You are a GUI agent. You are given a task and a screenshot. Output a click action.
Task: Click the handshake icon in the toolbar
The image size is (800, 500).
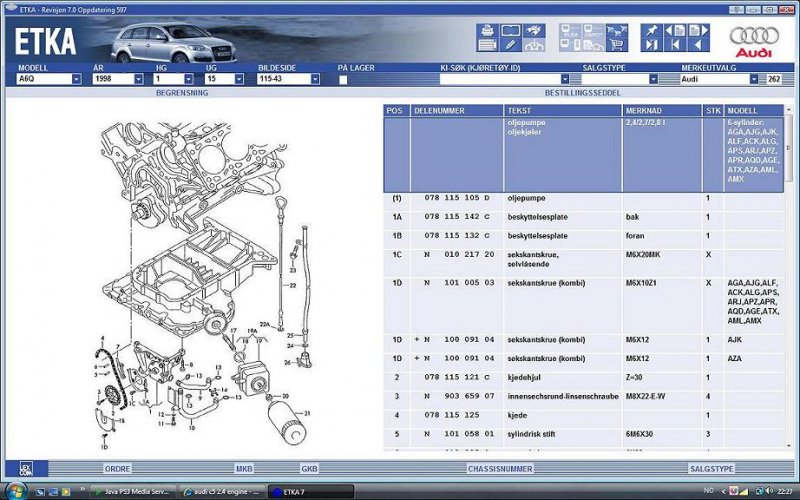pyautogui.click(x=535, y=31)
